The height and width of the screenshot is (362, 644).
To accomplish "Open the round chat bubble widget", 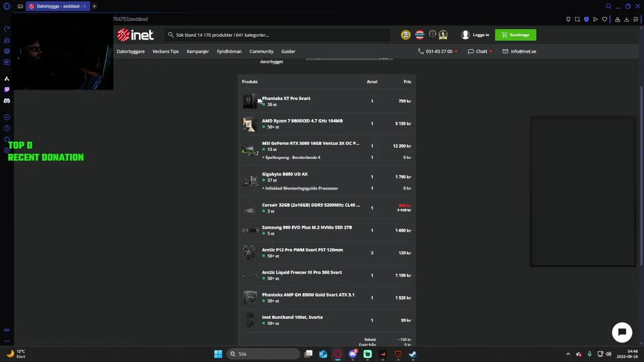I will pyautogui.click(x=622, y=332).
